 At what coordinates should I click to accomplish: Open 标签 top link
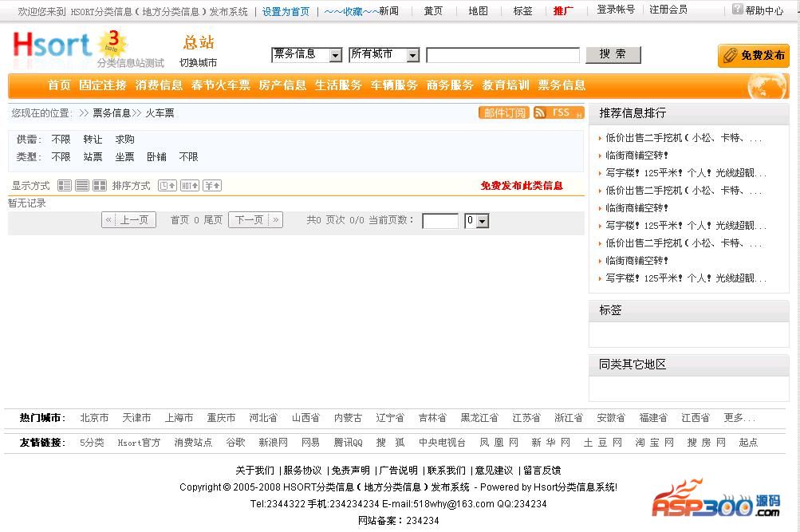point(522,10)
